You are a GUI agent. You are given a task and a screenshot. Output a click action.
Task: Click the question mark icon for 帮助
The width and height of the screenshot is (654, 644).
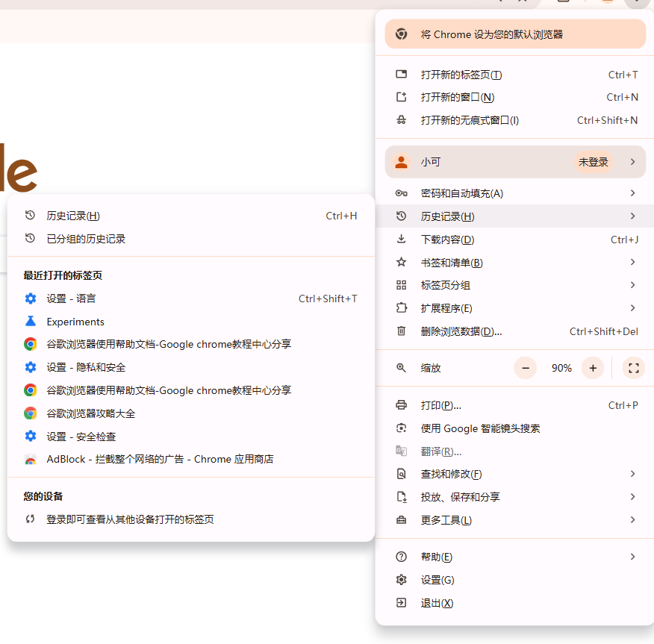401,557
